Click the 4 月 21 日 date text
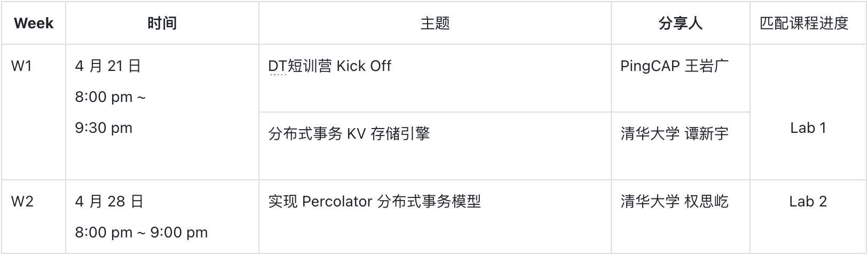868x255 pixels. coord(108,66)
